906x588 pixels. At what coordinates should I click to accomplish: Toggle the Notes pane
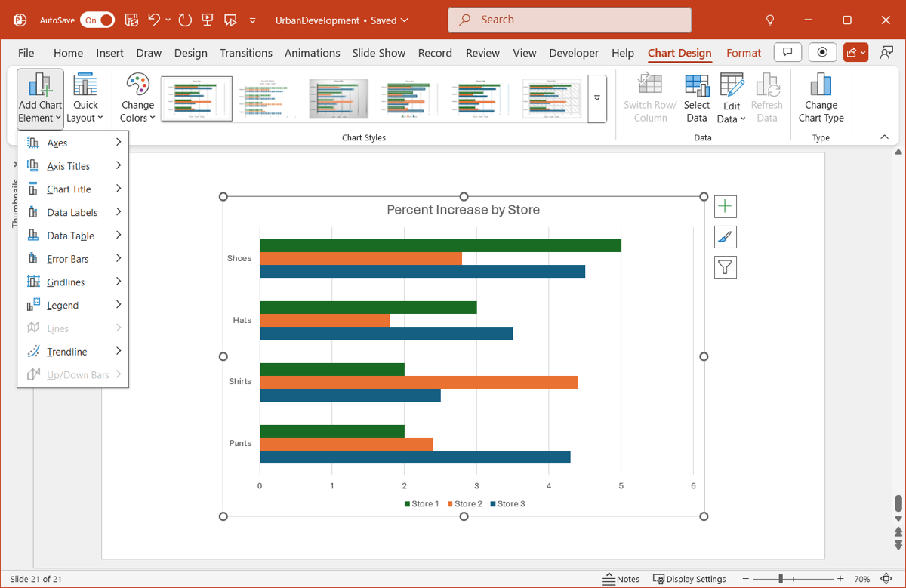621,579
